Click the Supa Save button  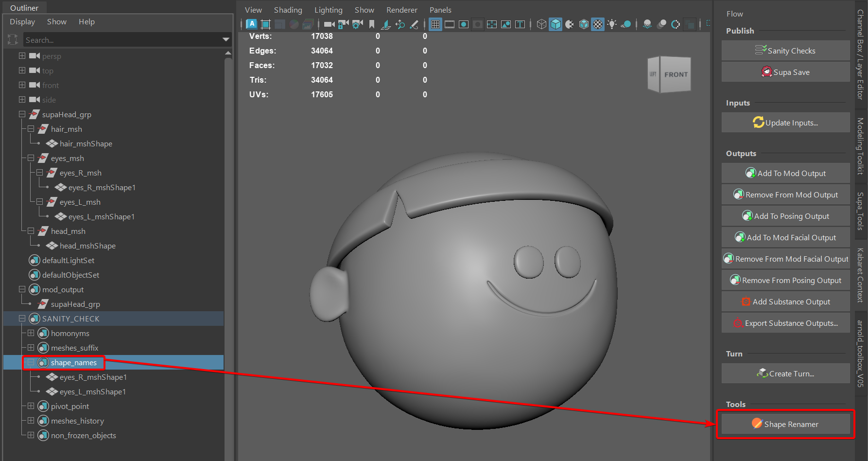tap(785, 72)
